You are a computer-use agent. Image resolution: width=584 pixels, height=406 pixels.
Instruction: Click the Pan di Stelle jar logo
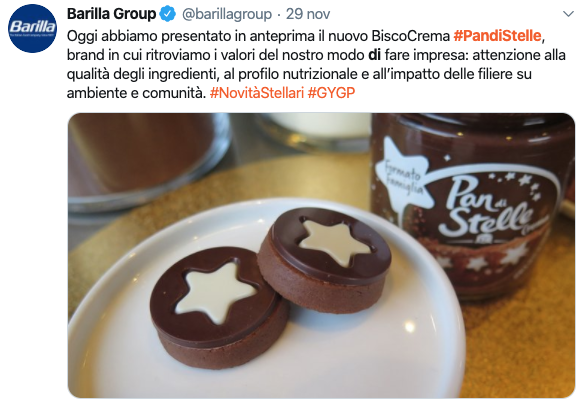click(x=492, y=209)
